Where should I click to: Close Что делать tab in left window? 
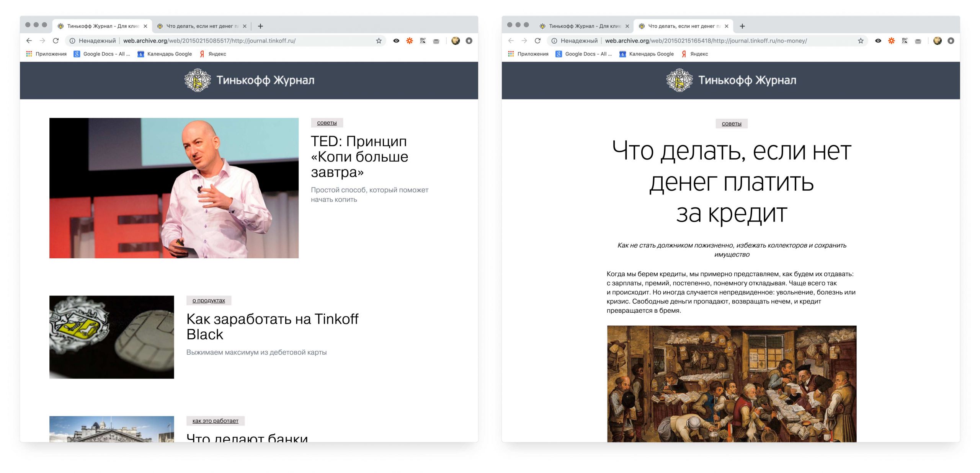tap(245, 26)
